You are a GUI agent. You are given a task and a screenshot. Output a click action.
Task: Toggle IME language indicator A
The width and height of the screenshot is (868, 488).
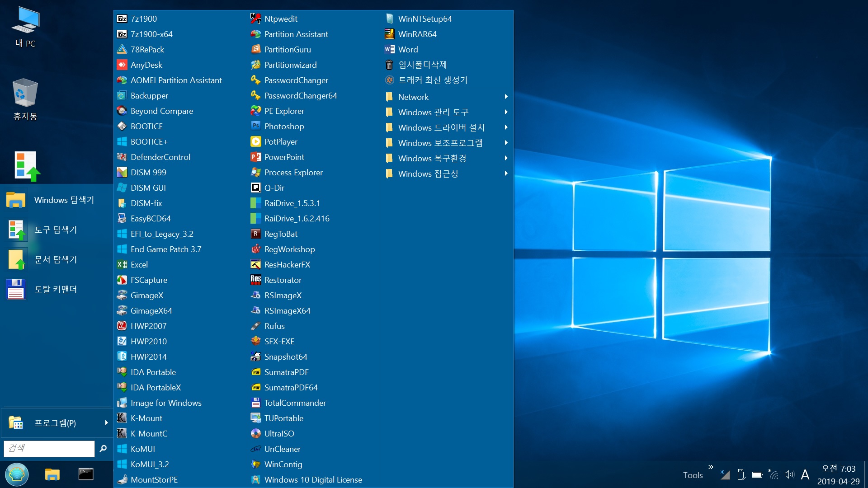(805, 474)
